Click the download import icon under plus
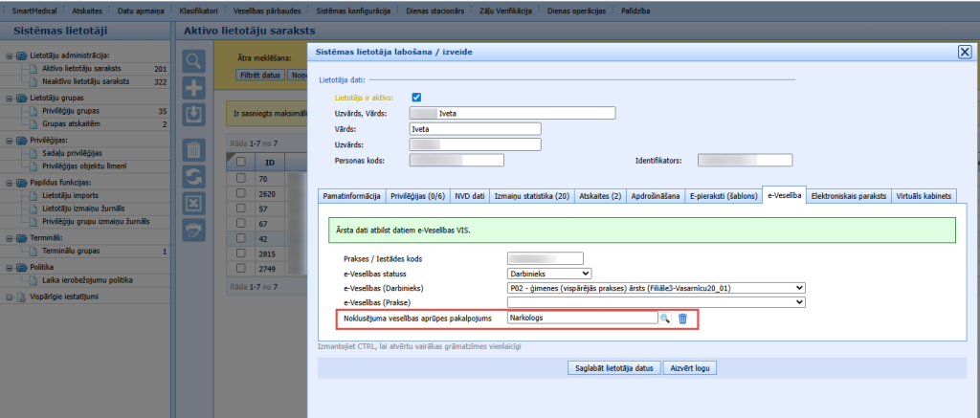Image resolution: width=980 pixels, height=418 pixels. pyautogui.click(x=194, y=116)
